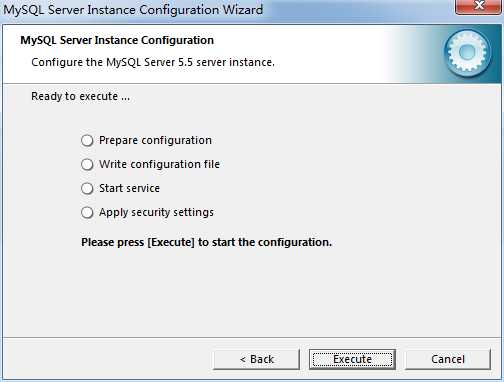
Task: Go to the previous page with the Back button
Action: coord(256,359)
